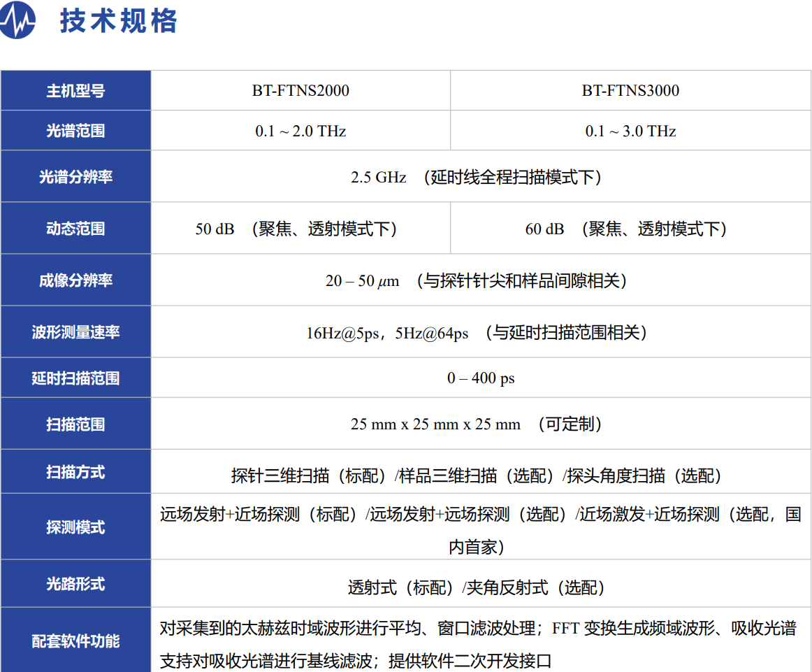Select the 50 dB dynamic range cell
The width and height of the screenshot is (812, 672).
pyautogui.click(x=301, y=229)
